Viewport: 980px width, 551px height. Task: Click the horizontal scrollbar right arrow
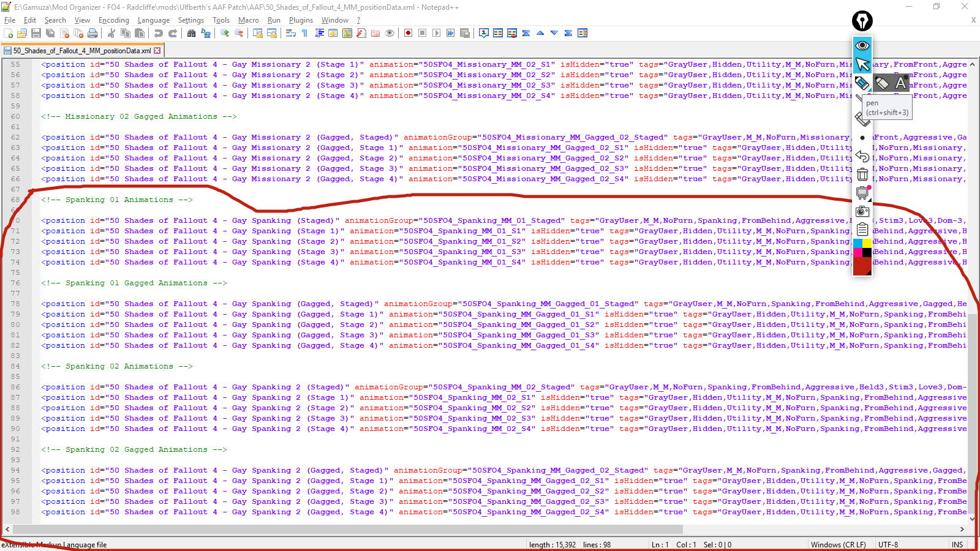point(962,529)
